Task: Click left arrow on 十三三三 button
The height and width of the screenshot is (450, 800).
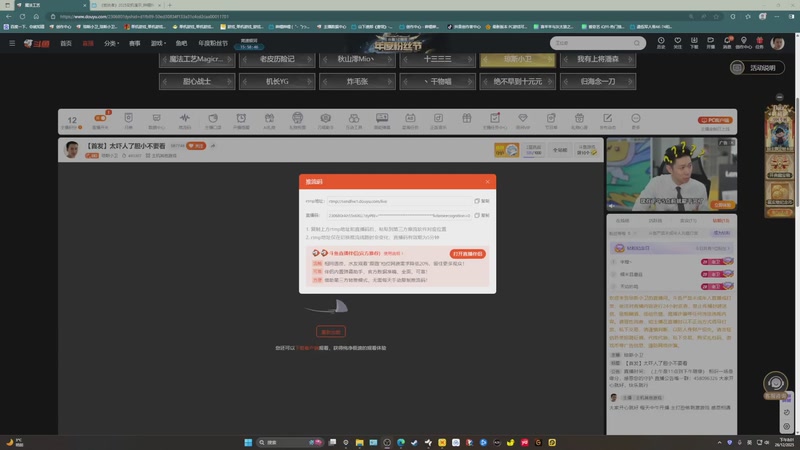Action: tap(406, 59)
